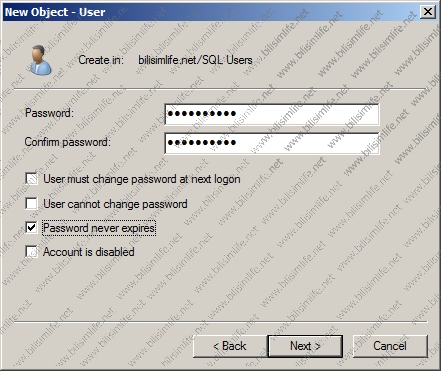Click the 'Password:' field label
441x371 pixels.
coord(49,113)
